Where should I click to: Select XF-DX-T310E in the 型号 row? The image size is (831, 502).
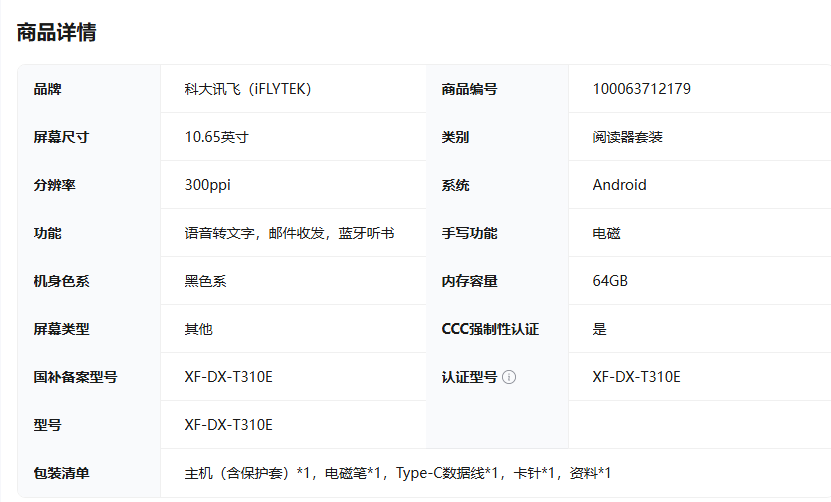(x=228, y=425)
